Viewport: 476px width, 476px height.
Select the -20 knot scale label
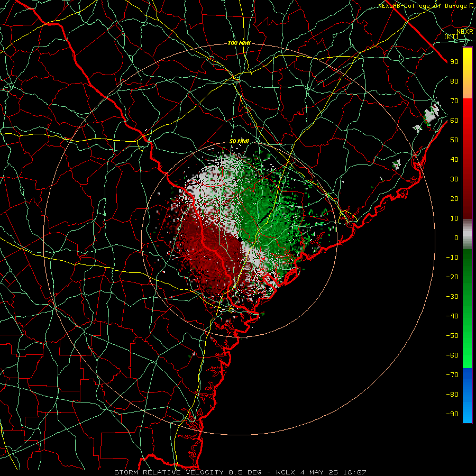pos(452,277)
